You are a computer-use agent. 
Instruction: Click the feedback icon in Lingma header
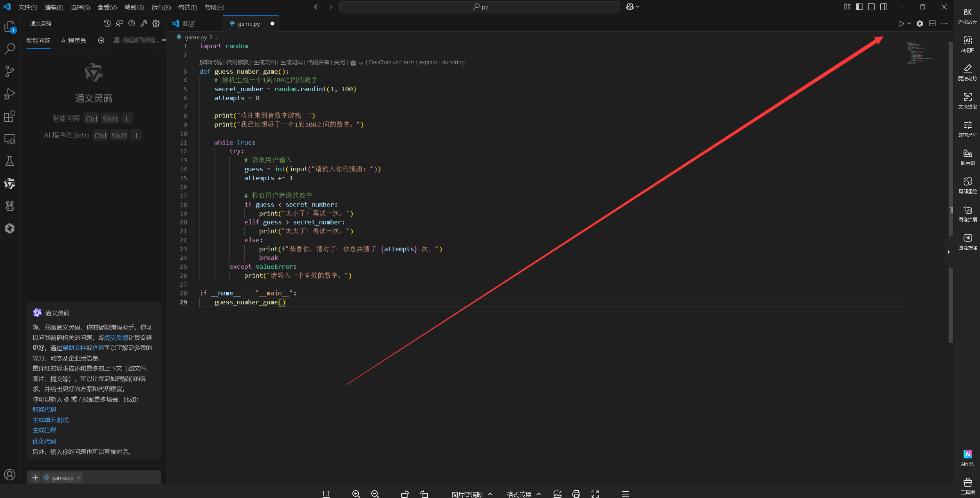tap(119, 24)
